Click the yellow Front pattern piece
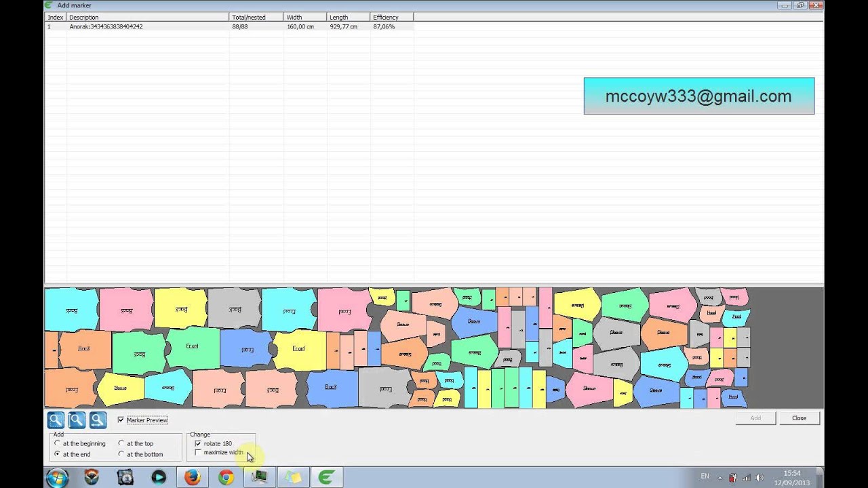Image resolution: width=868 pixels, height=488 pixels. (x=298, y=349)
